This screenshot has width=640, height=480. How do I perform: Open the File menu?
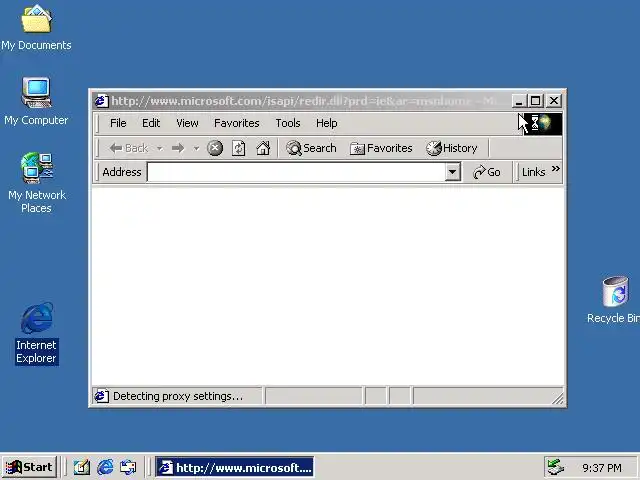coord(118,123)
